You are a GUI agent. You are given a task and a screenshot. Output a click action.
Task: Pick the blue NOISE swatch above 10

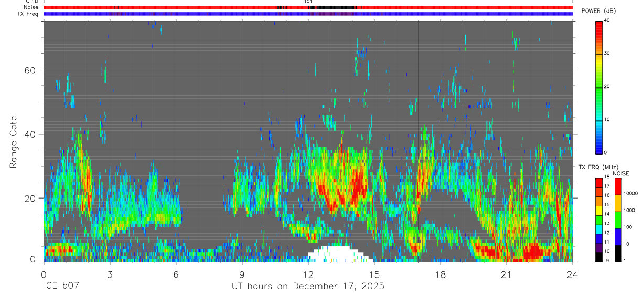pyautogui.click(x=618, y=236)
